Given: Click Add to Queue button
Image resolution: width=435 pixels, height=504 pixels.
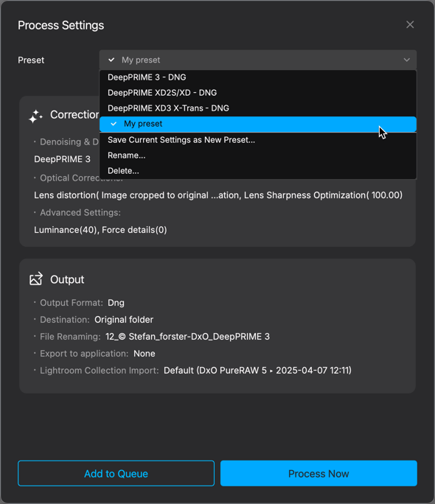Looking at the screenshot, I should (x=116, y=474).
